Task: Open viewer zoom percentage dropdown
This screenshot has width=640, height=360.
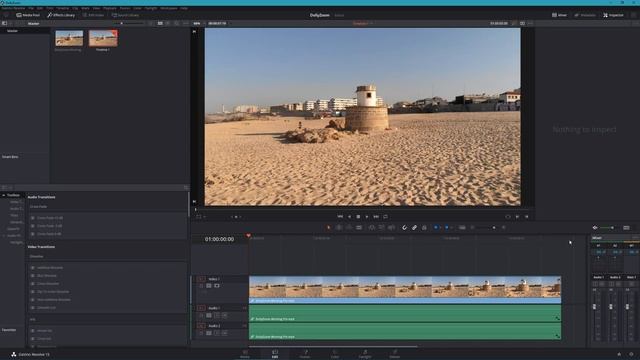Action: click(x=198, y=23)
